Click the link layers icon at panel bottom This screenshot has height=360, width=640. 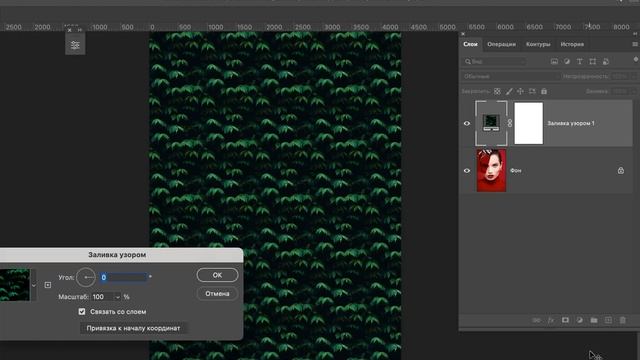[537, 320]
